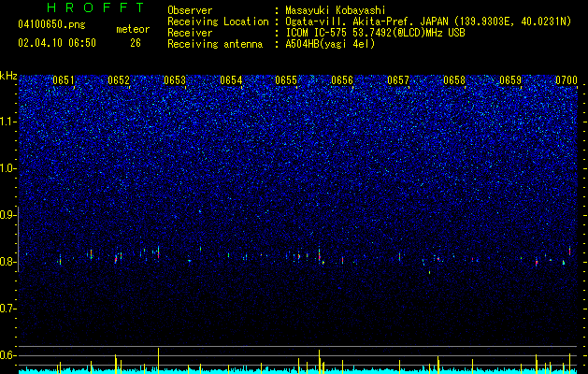
Task: Click the 0659 time marker
Action: tap(510, 80)
